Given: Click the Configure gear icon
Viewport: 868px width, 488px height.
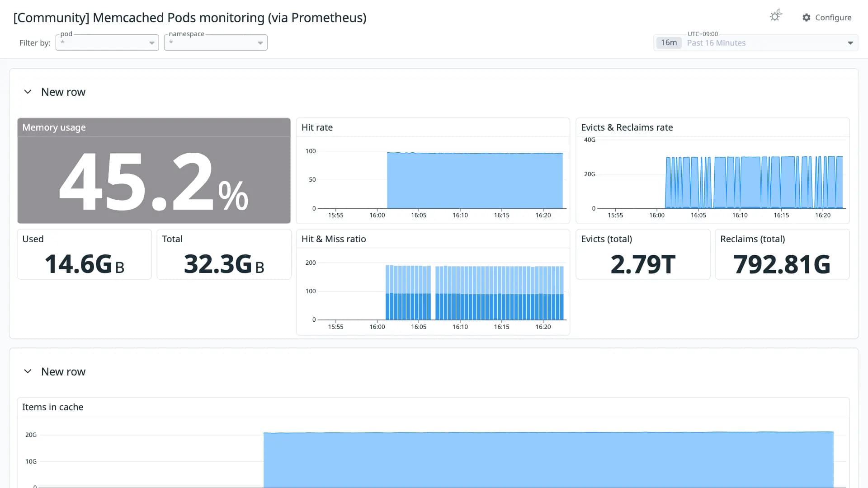Looking at the screenshot, I should coord(807,18).
